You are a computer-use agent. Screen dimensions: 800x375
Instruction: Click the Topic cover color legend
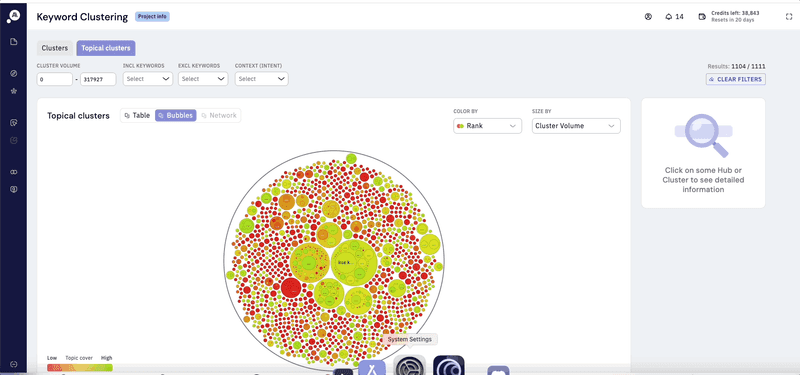pos(80,367)
